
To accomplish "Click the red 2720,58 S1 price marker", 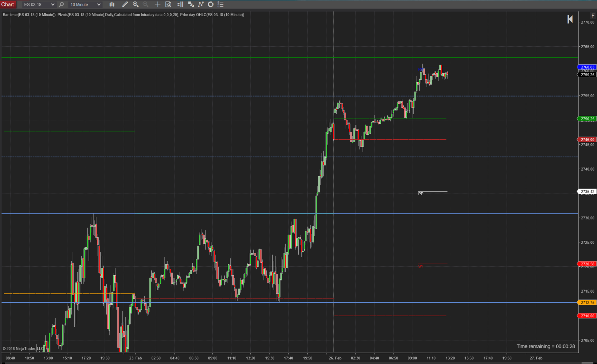I will coord(587,264).
